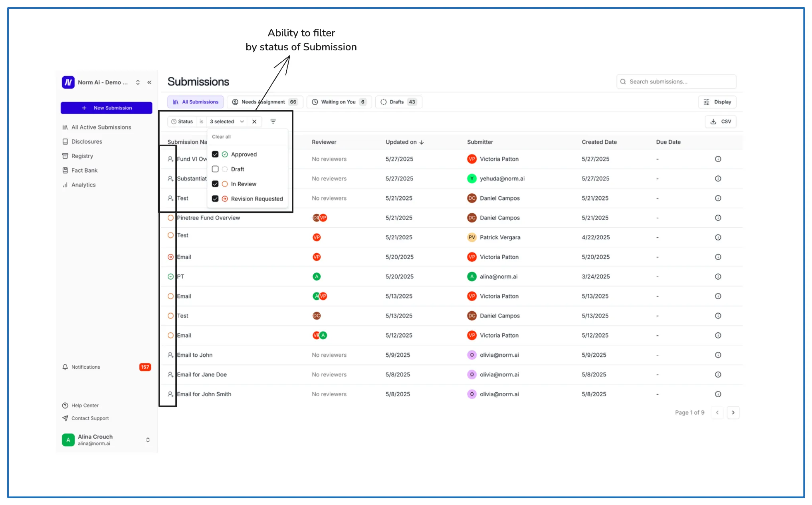Collapse the sidebar with the double-chevron icon
The height and width of the screenshot is (505, 812).
coord(149,82)
